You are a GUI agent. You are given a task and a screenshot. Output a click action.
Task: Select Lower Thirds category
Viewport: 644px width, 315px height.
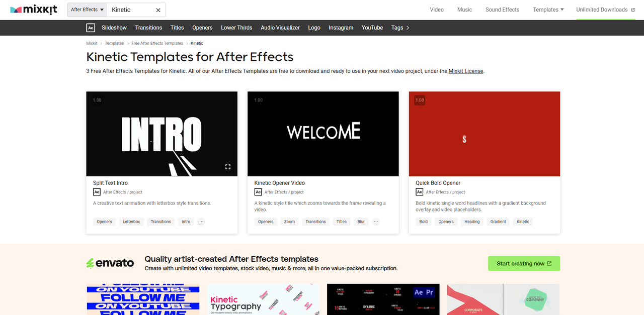[x=236, y=28]
